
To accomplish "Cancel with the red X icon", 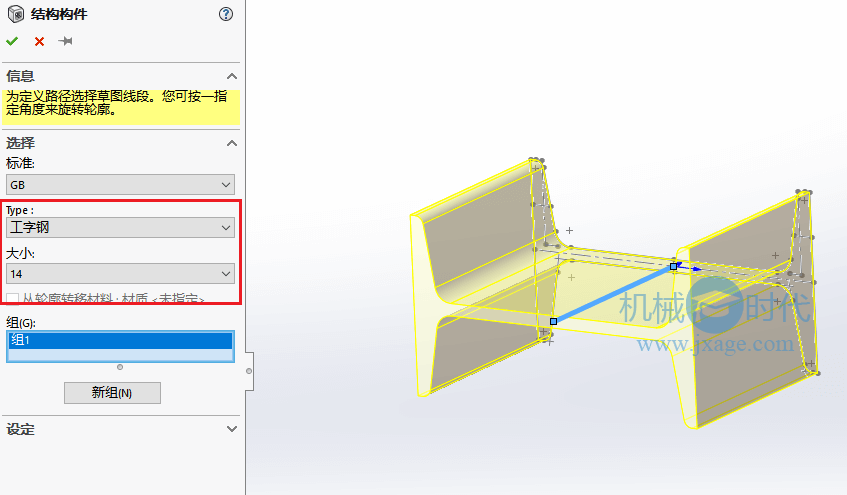I will point(39,42).
